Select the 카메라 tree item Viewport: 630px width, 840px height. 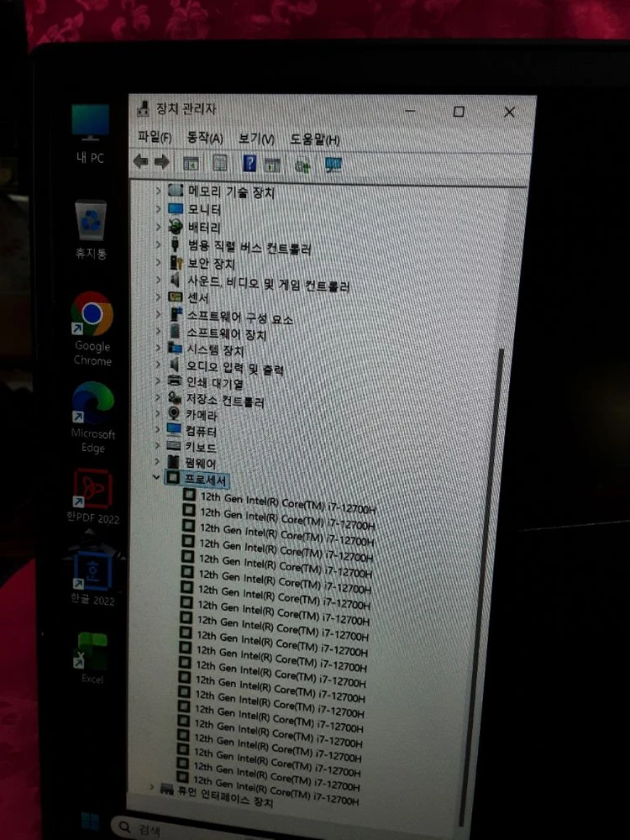[202, 415]
